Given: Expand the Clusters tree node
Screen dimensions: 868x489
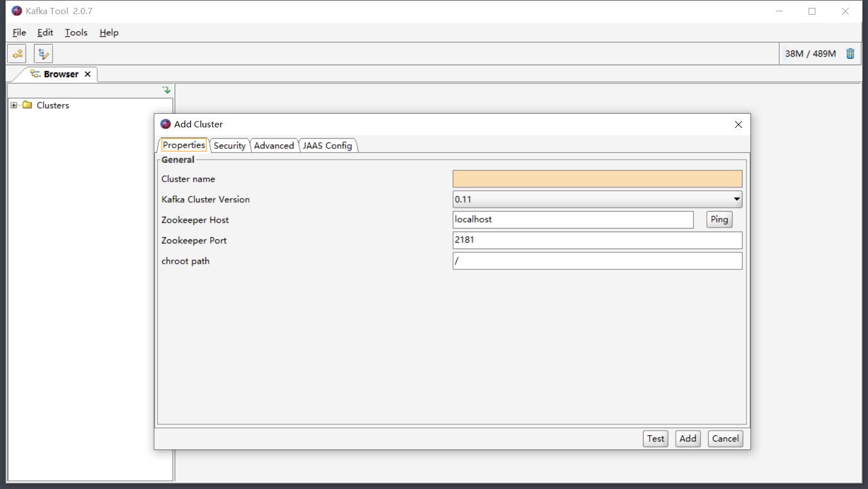Looking at the screenshot, I should (14, 105).
